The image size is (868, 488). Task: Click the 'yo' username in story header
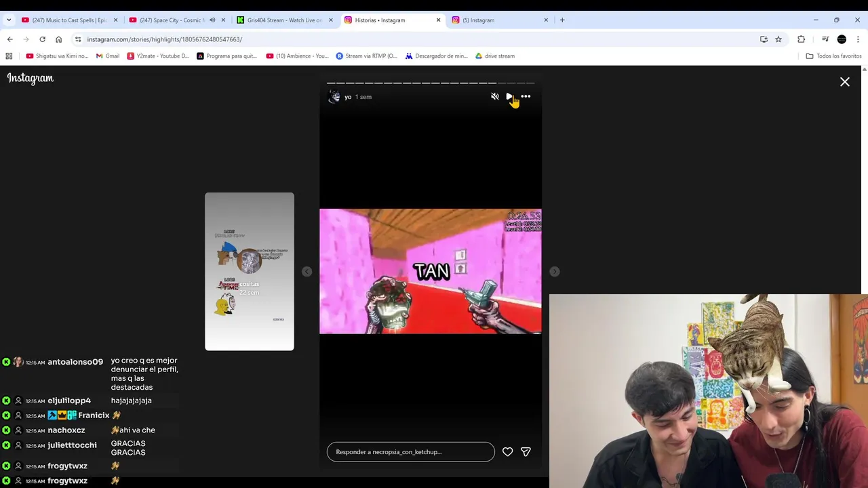348,97
